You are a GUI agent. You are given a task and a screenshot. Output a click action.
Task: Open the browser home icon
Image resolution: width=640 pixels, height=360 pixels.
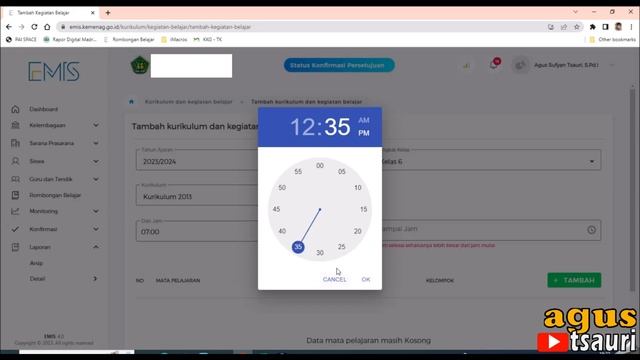pos(47,27)
